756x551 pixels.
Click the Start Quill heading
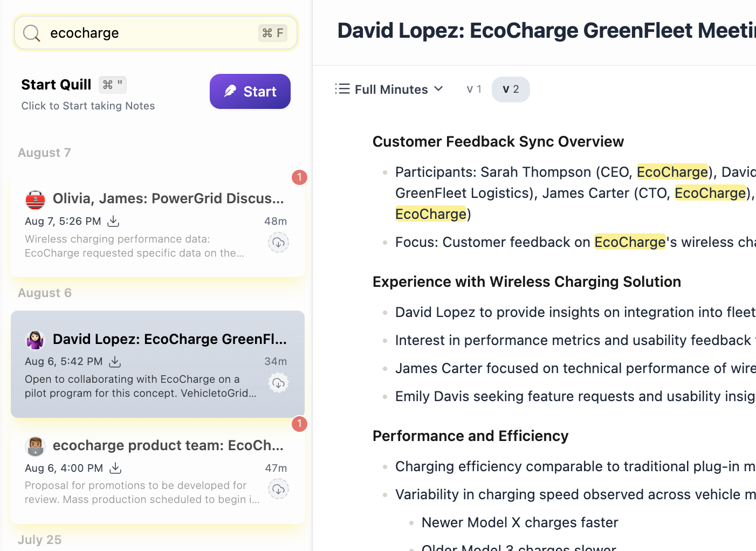[56, 85]
